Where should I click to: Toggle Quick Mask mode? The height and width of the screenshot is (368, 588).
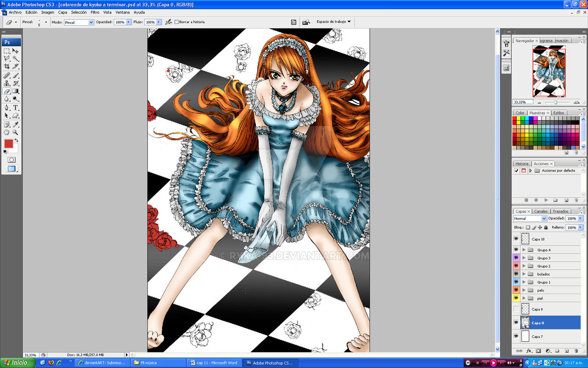(x=11, y=160)
